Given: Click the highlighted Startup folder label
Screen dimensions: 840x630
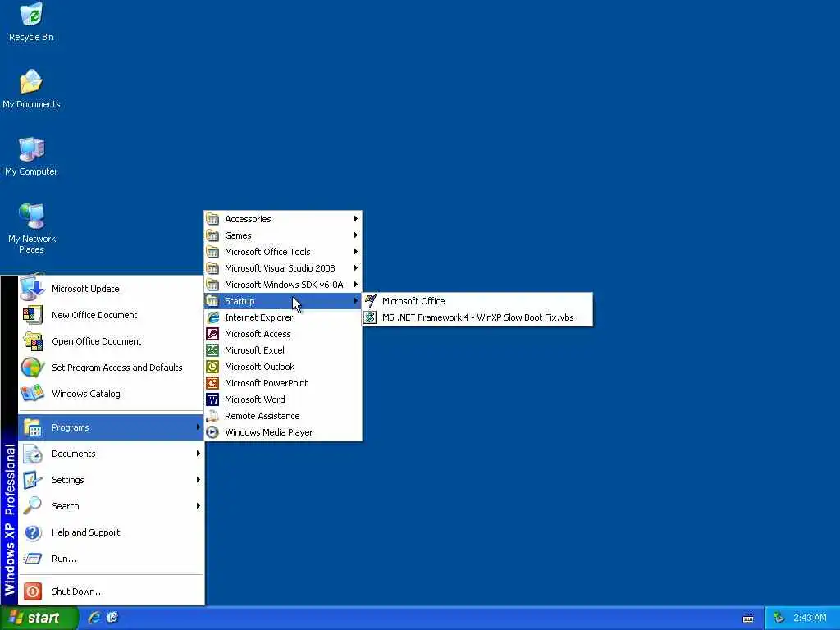Looking at the screenshot, I should [240, 301].
